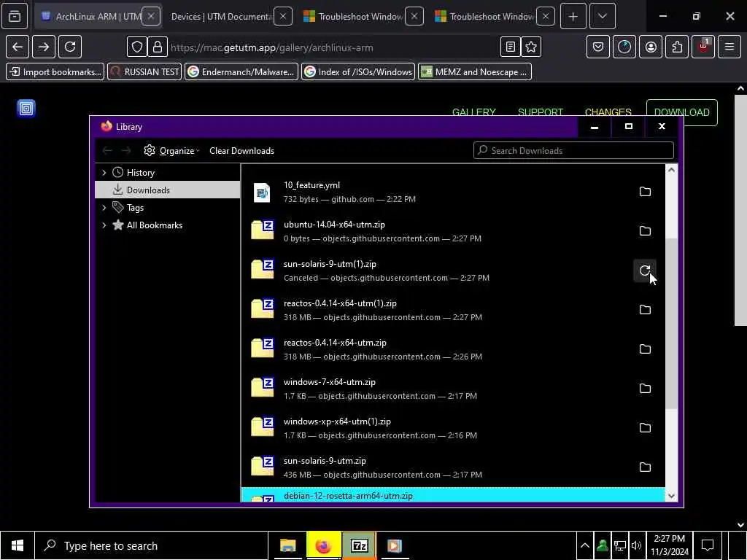Show reactos-0.4.14-x64-utm.zip in folder
This screenshot has height=560, width=747.
tap(645, 349)
